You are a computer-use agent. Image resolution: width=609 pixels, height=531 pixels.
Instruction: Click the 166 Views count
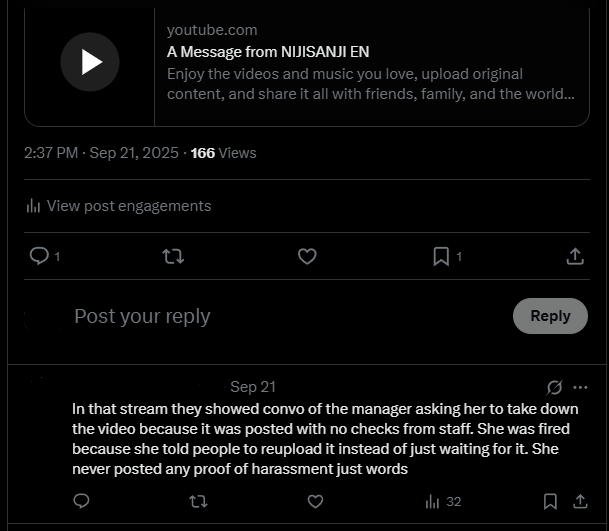[223, 153]
